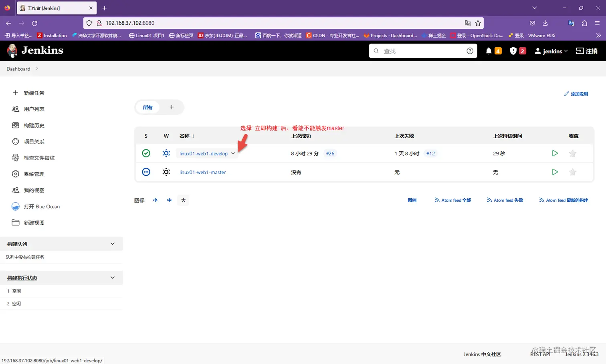This screenshot has height=364, width=606.
Task: Click the Jenkins logo in header
Action: tap(35, 50)
